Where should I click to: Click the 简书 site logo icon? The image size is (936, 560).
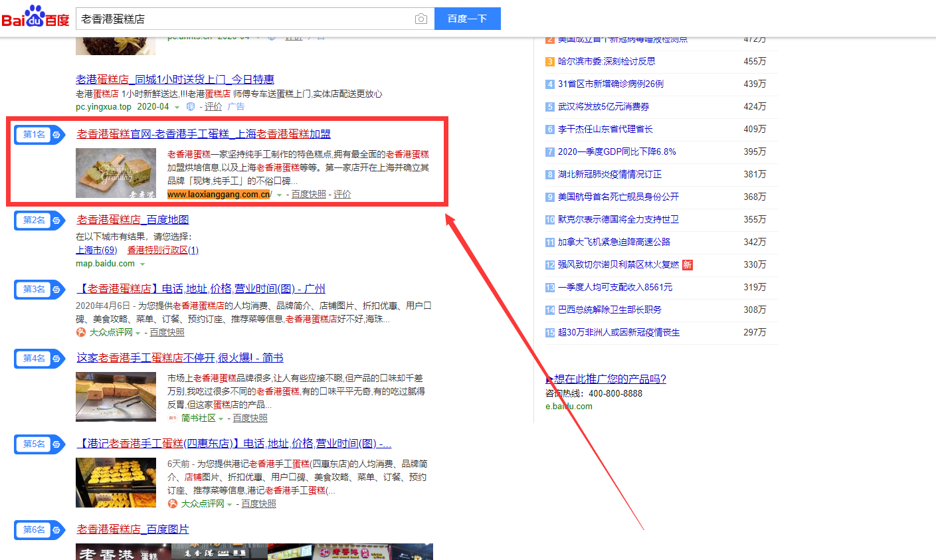173,418
